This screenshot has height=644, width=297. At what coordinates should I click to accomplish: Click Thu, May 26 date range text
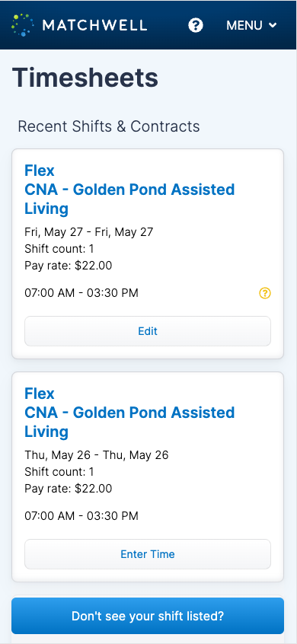[97, 455]
